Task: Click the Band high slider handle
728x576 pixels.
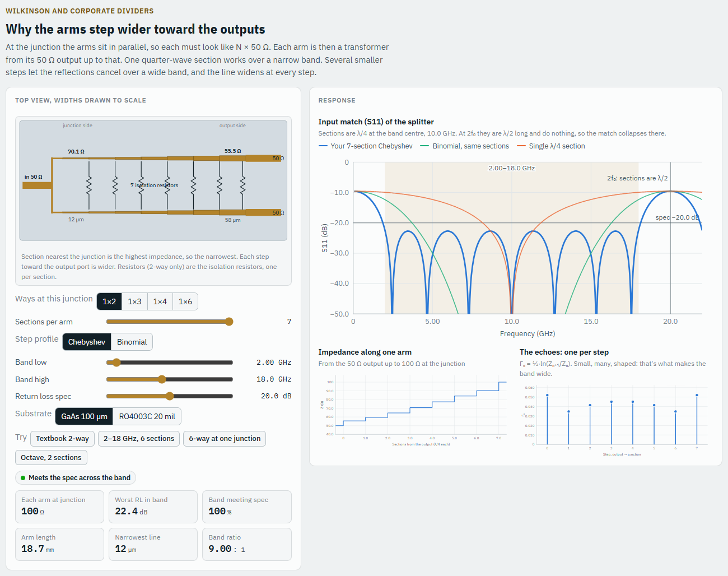Action: pos(162,379)
